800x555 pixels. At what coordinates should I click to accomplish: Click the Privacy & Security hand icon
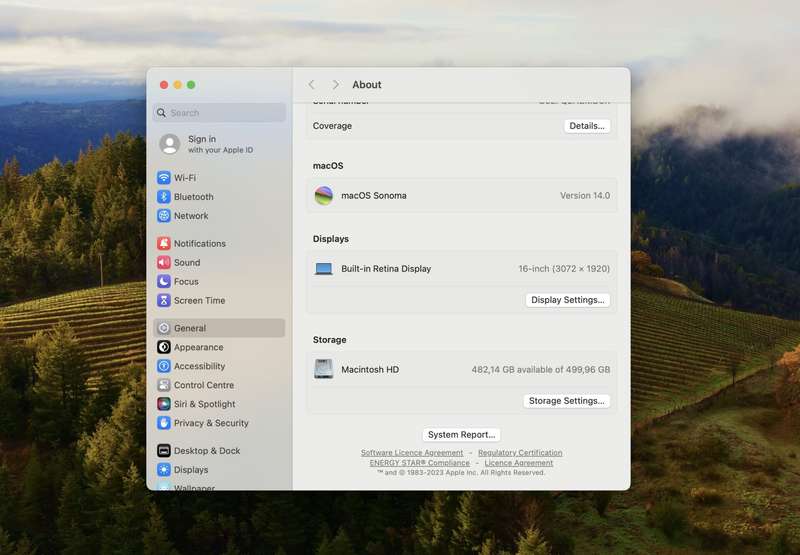[164, 422]
